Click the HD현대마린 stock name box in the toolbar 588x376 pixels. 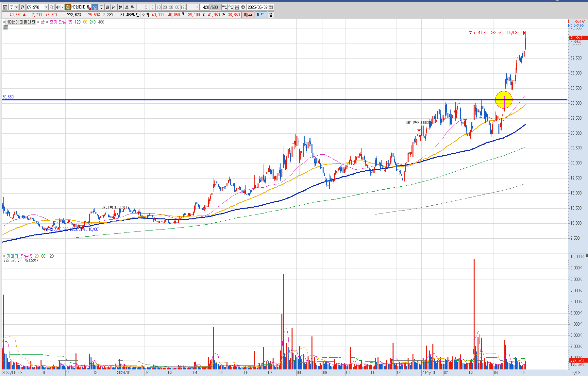tap(81, 7)
